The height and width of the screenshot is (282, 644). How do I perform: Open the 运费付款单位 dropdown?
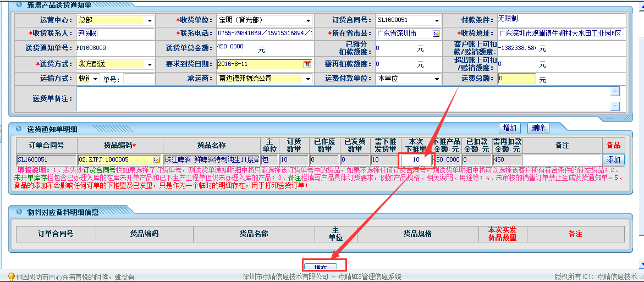point(436,79)
